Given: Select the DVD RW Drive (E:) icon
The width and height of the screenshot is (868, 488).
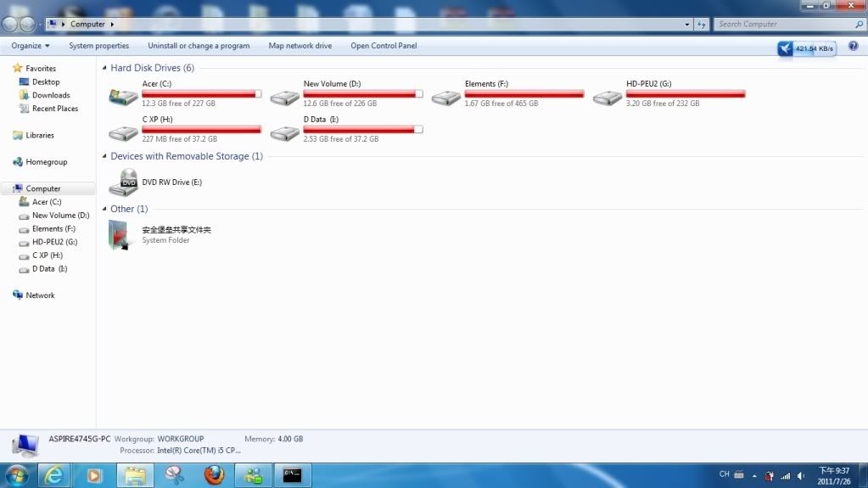Looking at the screenshot, I should [124, 180].
